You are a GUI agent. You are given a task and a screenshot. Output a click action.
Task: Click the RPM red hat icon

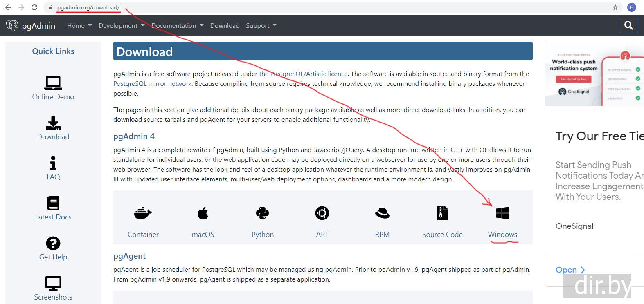click(x=382, y=213)
